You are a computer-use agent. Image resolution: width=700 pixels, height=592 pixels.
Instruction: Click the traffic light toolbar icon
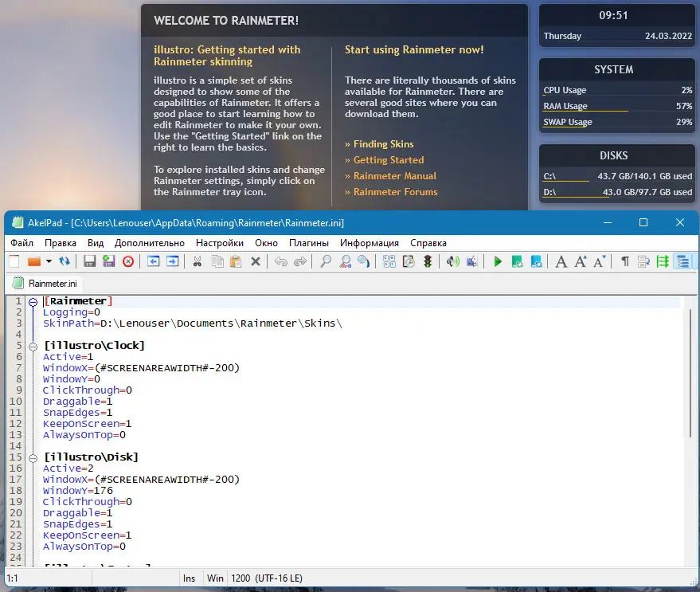428,261
